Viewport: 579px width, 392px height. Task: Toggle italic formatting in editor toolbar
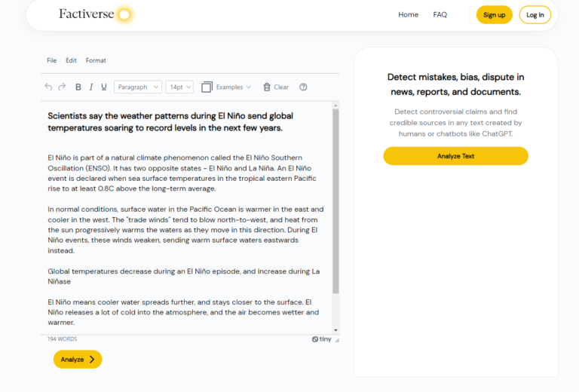point(91,87)
